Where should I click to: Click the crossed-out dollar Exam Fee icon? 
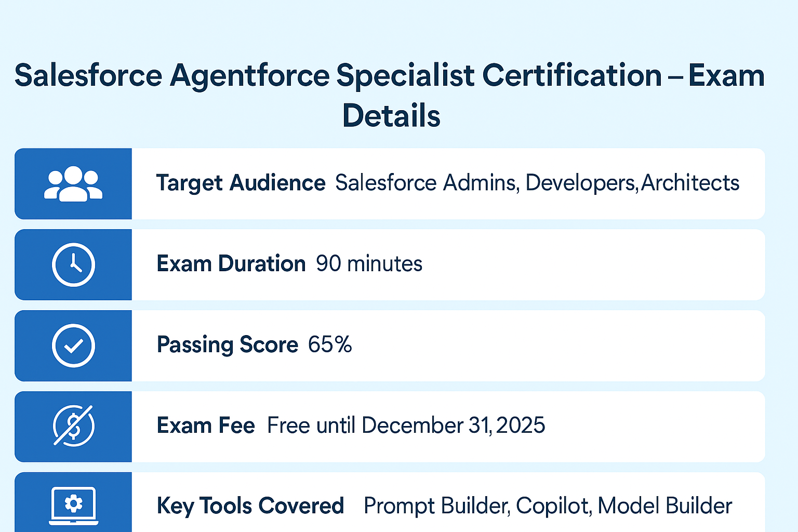(73, 426)
